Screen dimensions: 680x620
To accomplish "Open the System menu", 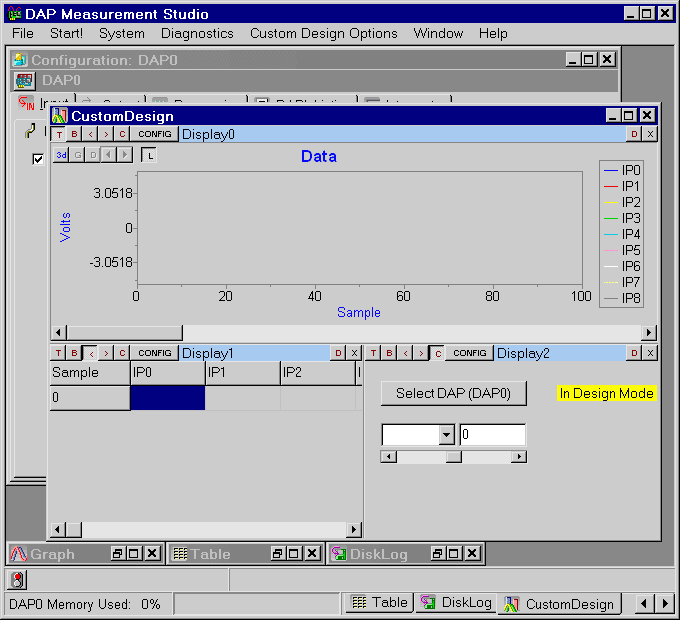I will pyautogui.click(x=122, y=33).
